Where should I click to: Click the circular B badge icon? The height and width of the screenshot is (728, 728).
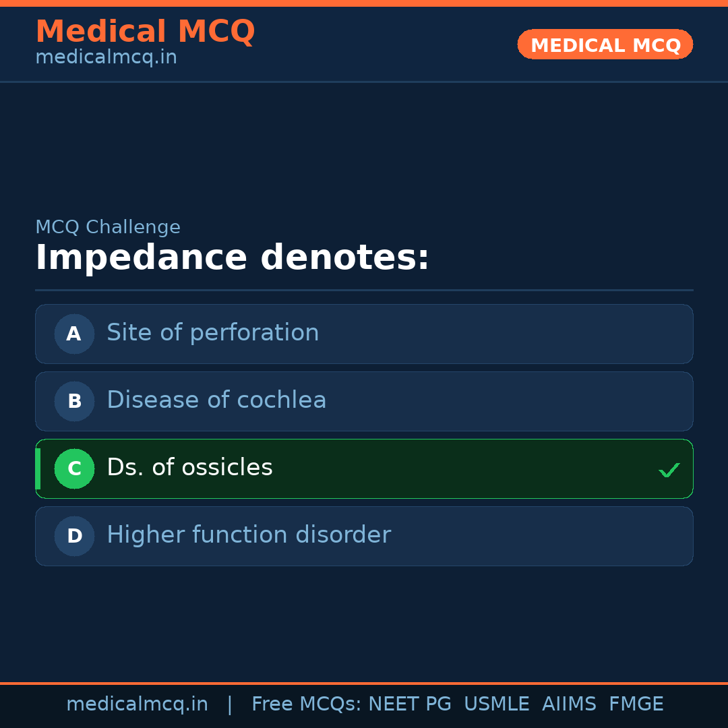coord(74,401)
